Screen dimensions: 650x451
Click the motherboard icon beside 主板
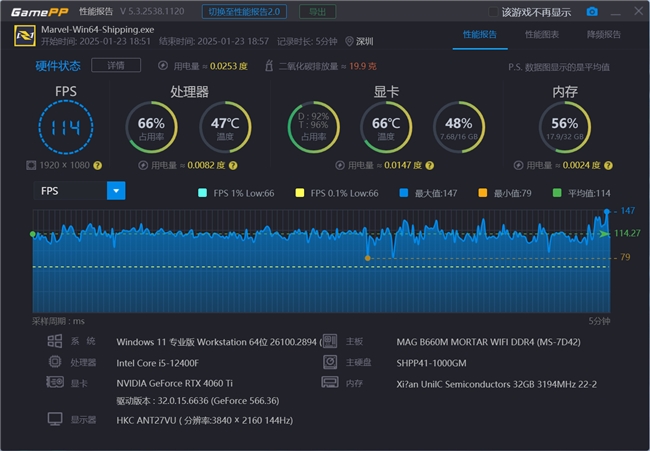(330, 341)
